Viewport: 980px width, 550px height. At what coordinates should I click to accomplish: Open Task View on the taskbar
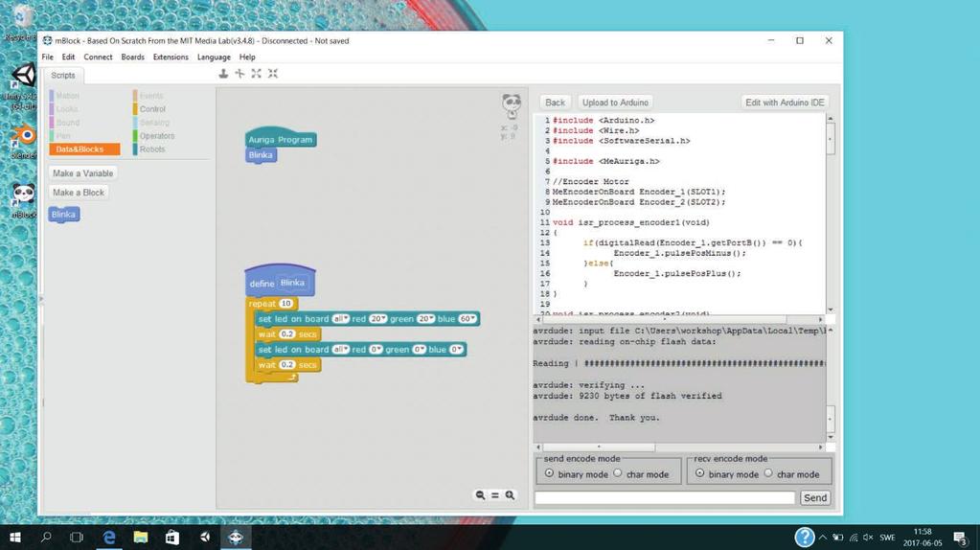pyautogui.click(x=77, y=537)
